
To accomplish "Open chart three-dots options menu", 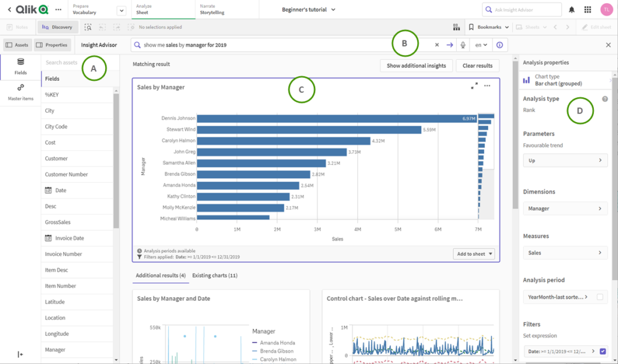I will pos(487,86).
